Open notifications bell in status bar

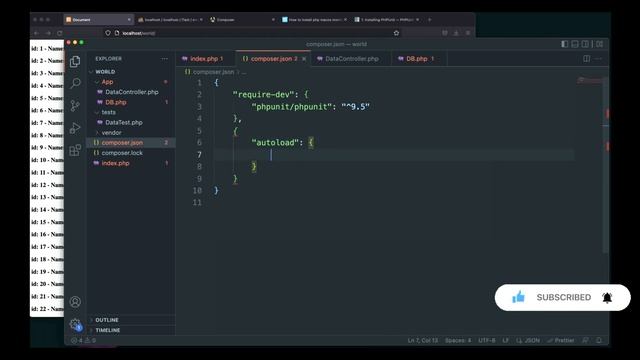pyautogui.click(x=599, y=340)
